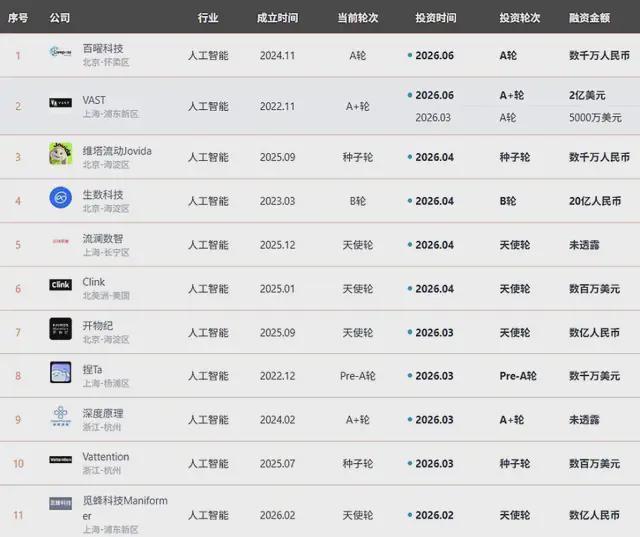Sort by 成立时间 column header
Screen dimensions: 640x537
pyautogui.click(x=278, y=18)
